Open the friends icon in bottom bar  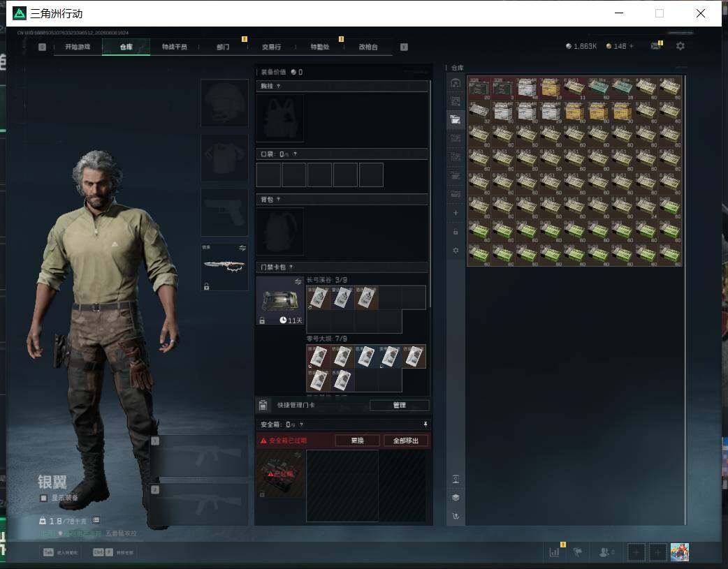tap(604, 552)
